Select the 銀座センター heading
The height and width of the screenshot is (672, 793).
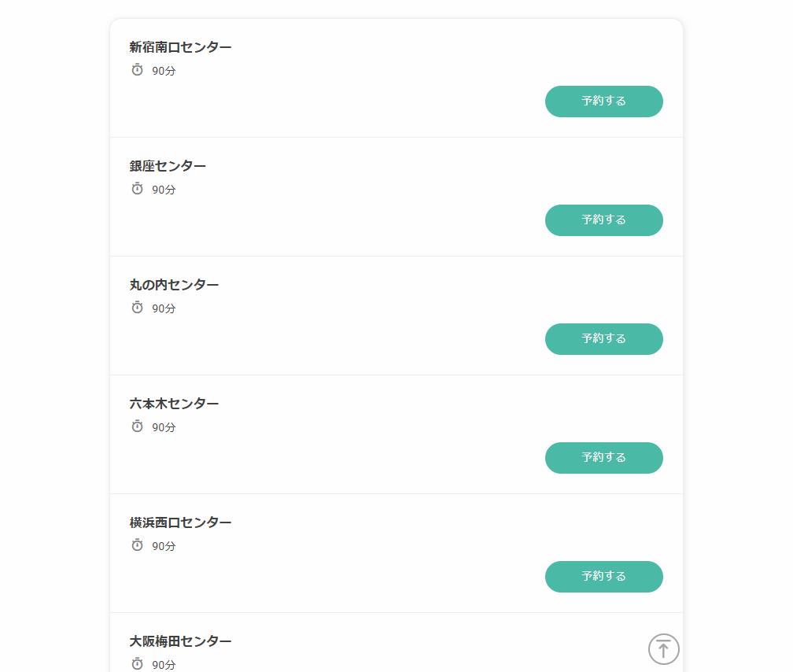168,166
